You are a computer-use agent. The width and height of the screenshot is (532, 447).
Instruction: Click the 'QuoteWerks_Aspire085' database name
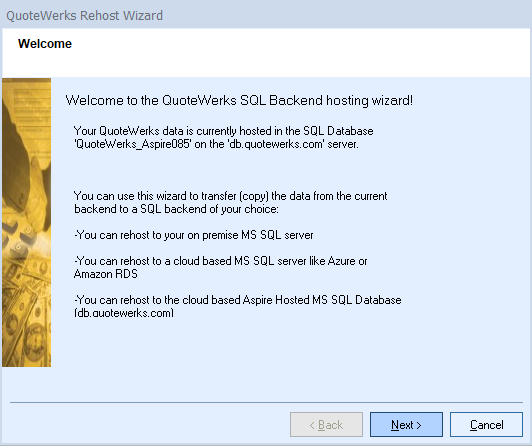(133, 144)
